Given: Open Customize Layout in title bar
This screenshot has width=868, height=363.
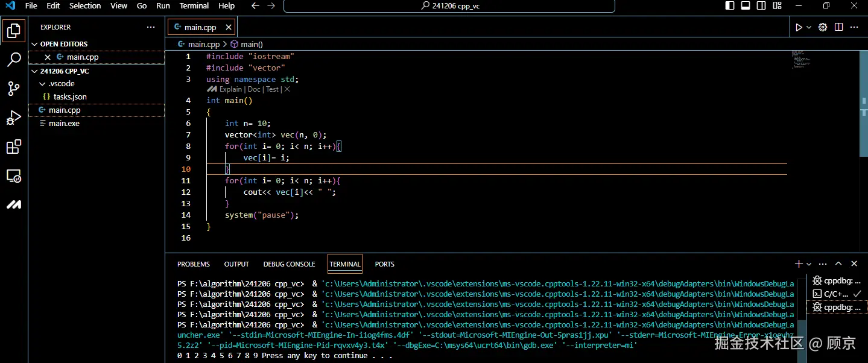Looking at the screenshot, I should click(x=777, y=6).
